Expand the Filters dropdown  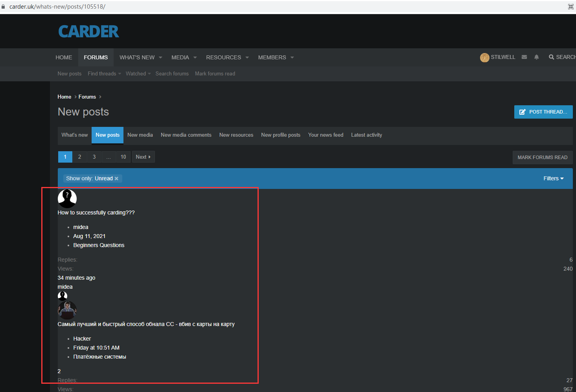(x=553, y=178)
